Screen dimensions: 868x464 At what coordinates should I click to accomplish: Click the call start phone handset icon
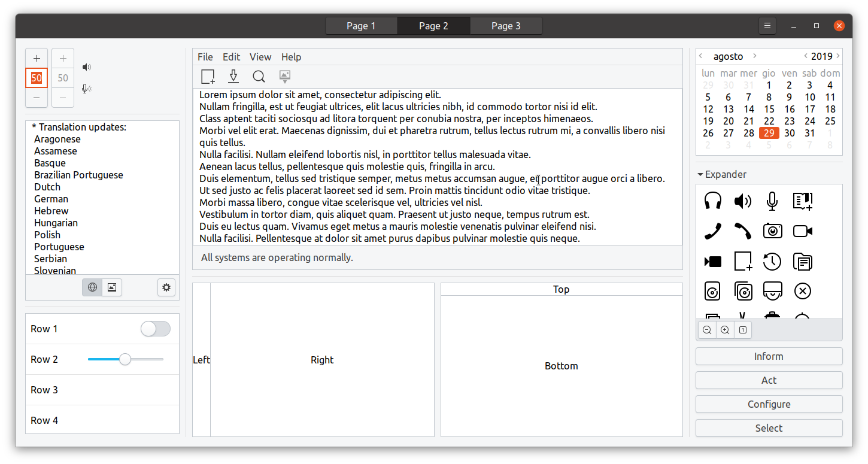click(713, 231)
